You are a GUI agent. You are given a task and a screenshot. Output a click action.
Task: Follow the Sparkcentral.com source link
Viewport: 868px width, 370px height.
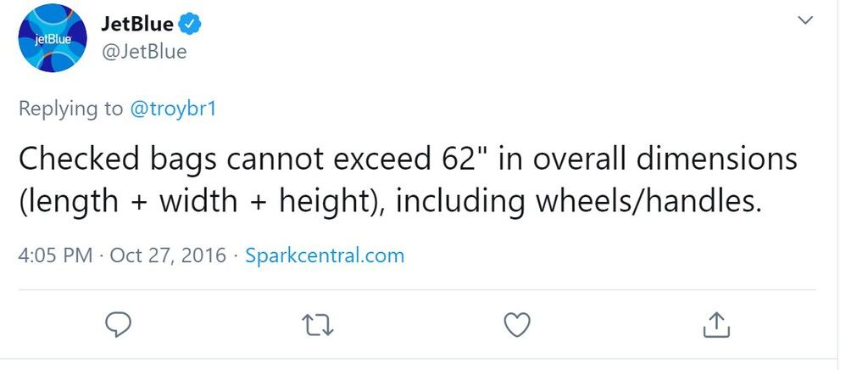click(x=325, y=255)
